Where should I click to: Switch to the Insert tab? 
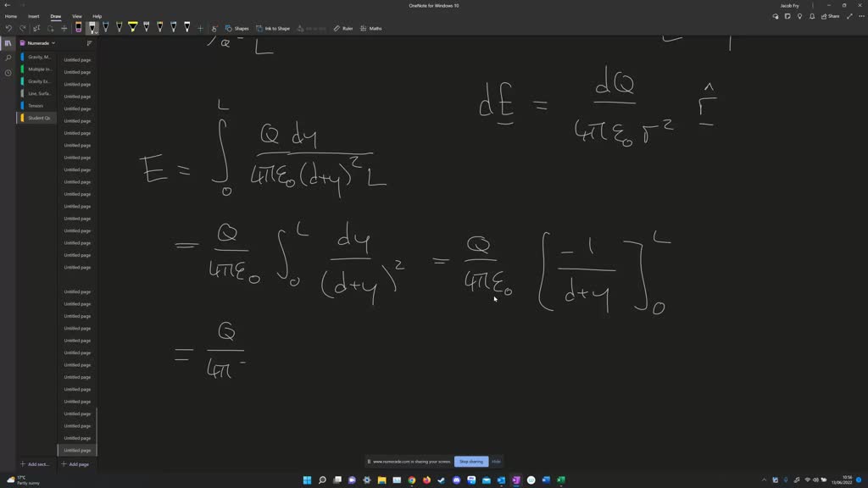click(34, 16)
